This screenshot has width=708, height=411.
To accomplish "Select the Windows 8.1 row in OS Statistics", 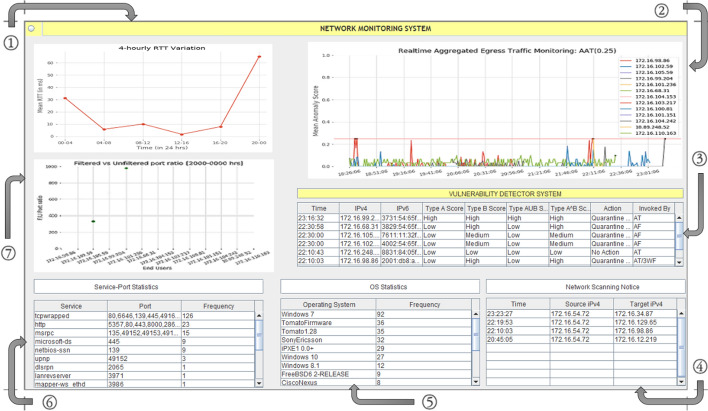I will 376,365.
